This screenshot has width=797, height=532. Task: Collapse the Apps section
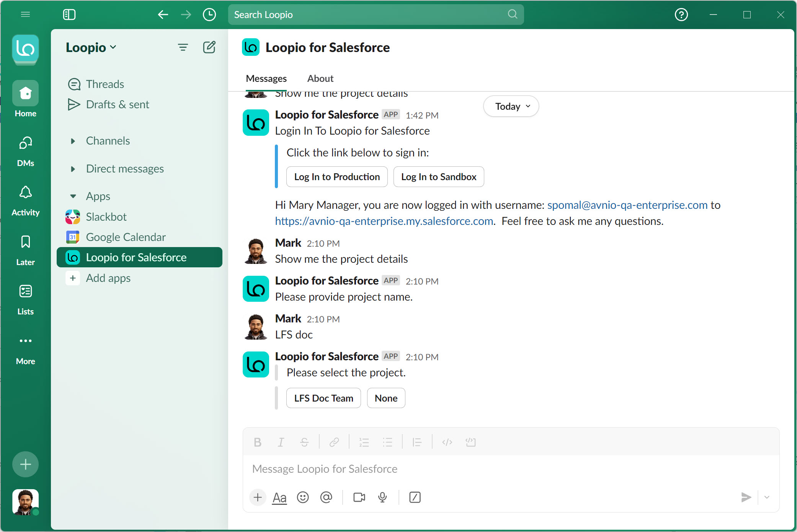pyautogui.click(x=73, y=197)
